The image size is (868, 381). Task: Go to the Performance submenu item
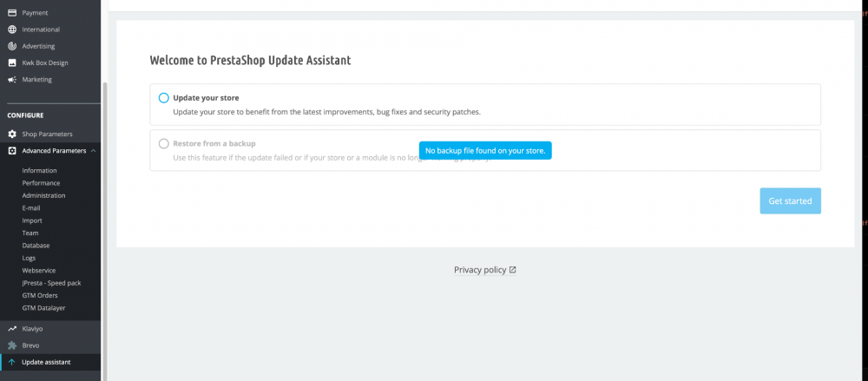point(41,183)
